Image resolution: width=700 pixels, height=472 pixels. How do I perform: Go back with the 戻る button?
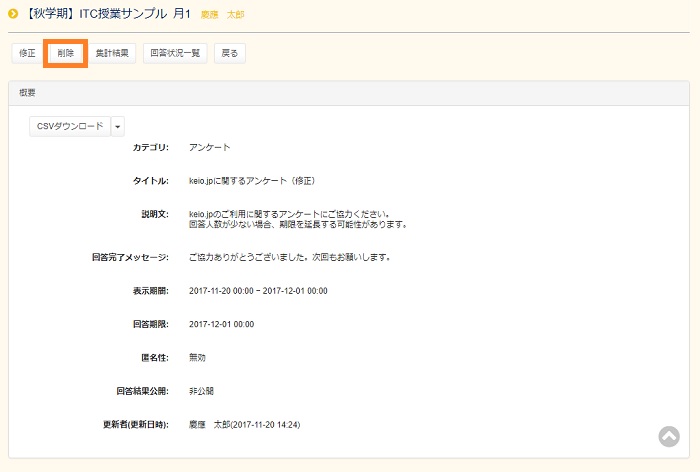point(229,53)
